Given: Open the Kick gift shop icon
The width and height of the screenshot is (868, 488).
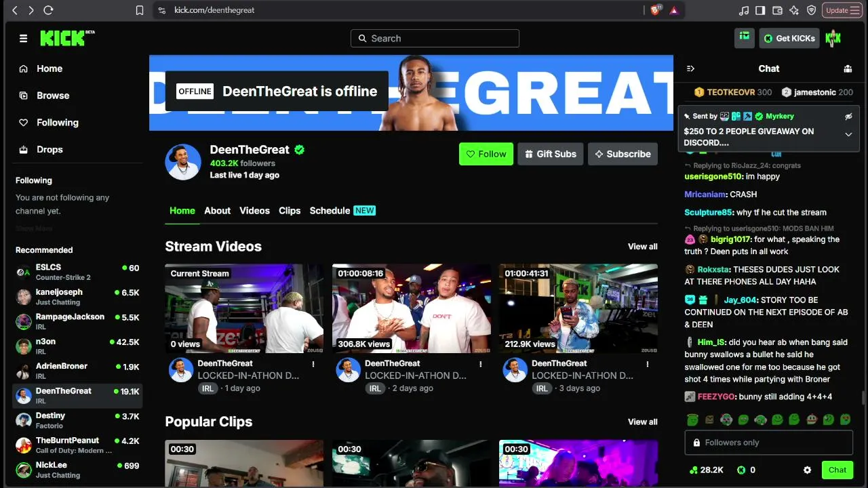Looking at the screenshot, I should (x=745, y=38).
